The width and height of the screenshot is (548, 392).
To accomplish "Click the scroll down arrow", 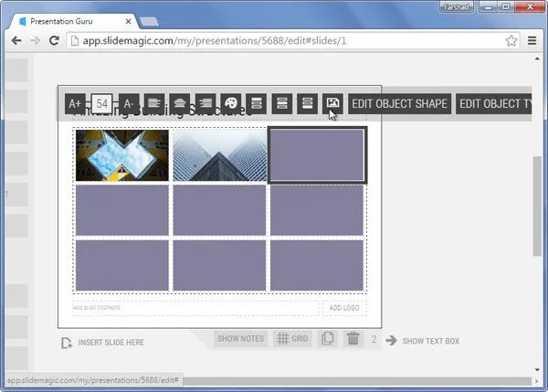I will point(537,370).
